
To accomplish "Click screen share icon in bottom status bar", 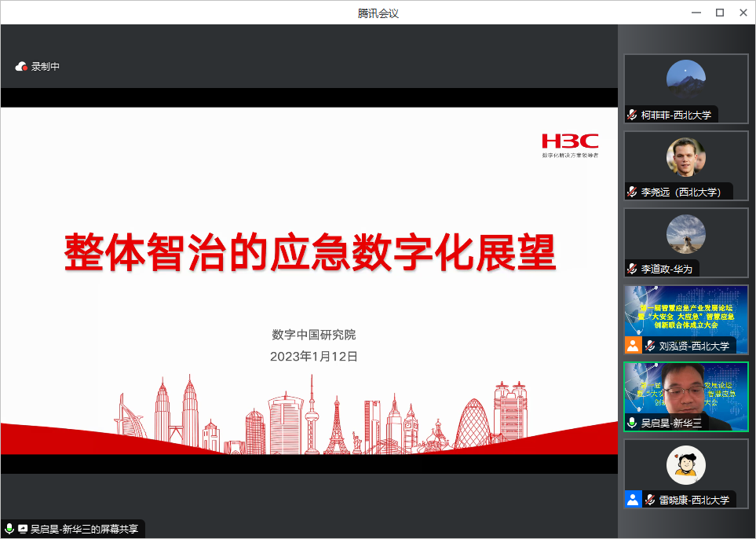I will (23, 530).
